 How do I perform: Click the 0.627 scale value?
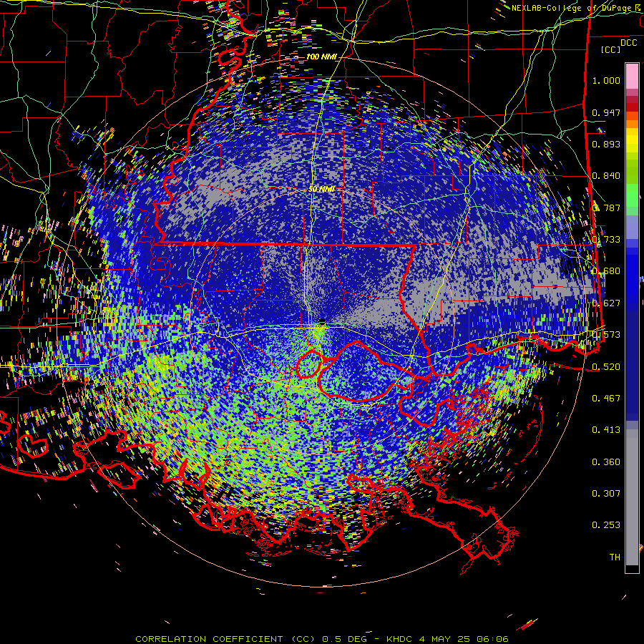click(606, 303)
